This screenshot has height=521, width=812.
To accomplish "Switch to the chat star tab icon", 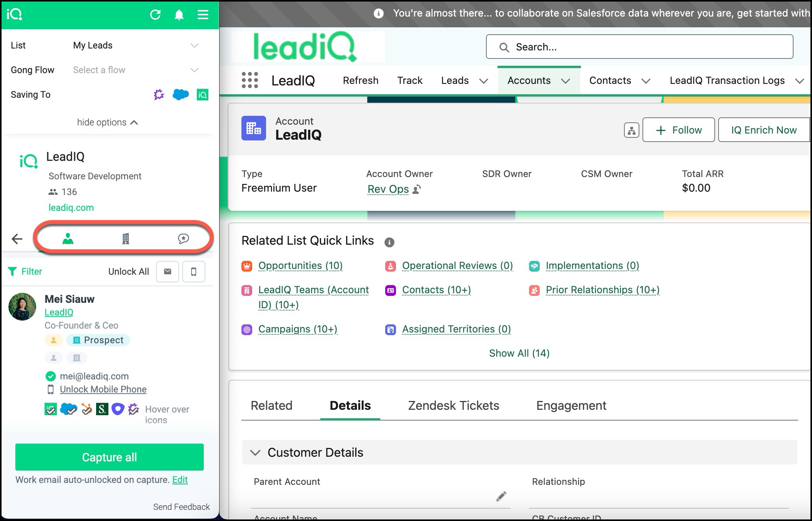I will [183, 239].
